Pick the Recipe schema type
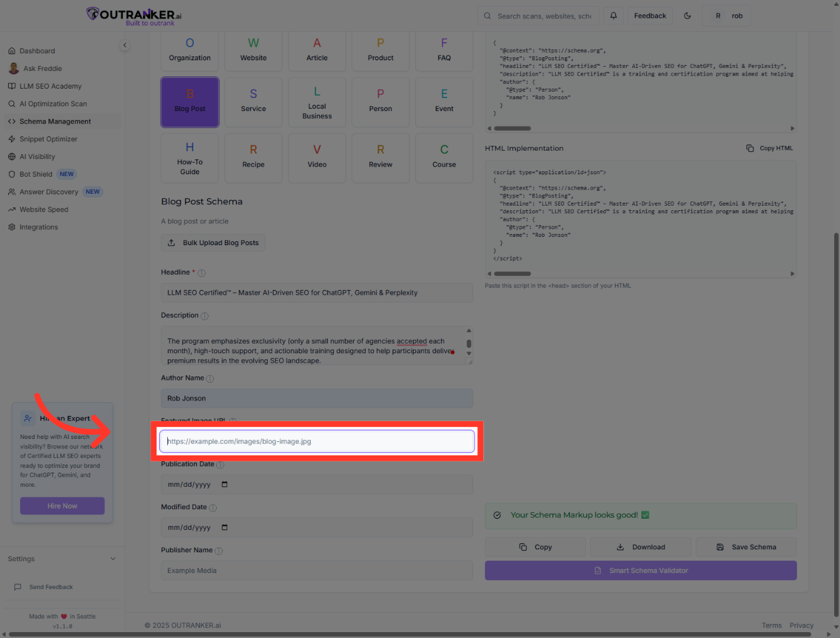Image resolution: width=840 pixels, height=638 pixels. tap(253, 158)
